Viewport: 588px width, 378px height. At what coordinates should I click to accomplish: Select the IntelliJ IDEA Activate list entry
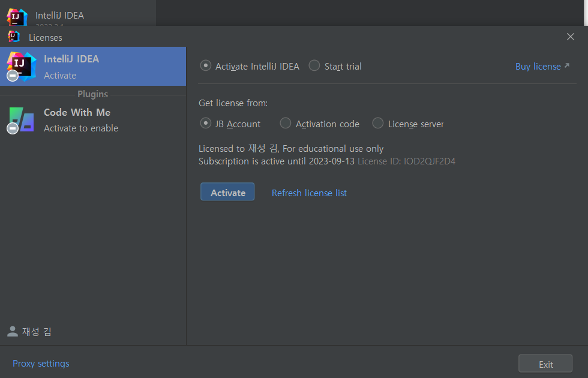click(93, 67)
